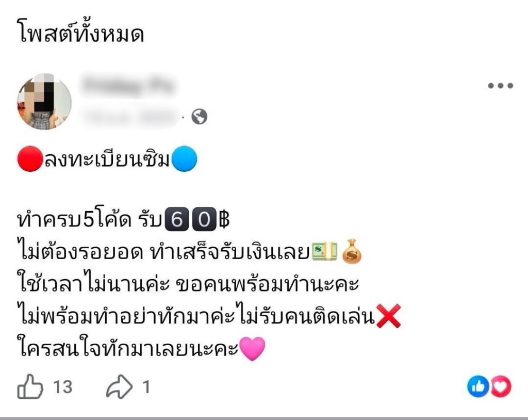Click the keycap 6 emoji

point(177,219)
